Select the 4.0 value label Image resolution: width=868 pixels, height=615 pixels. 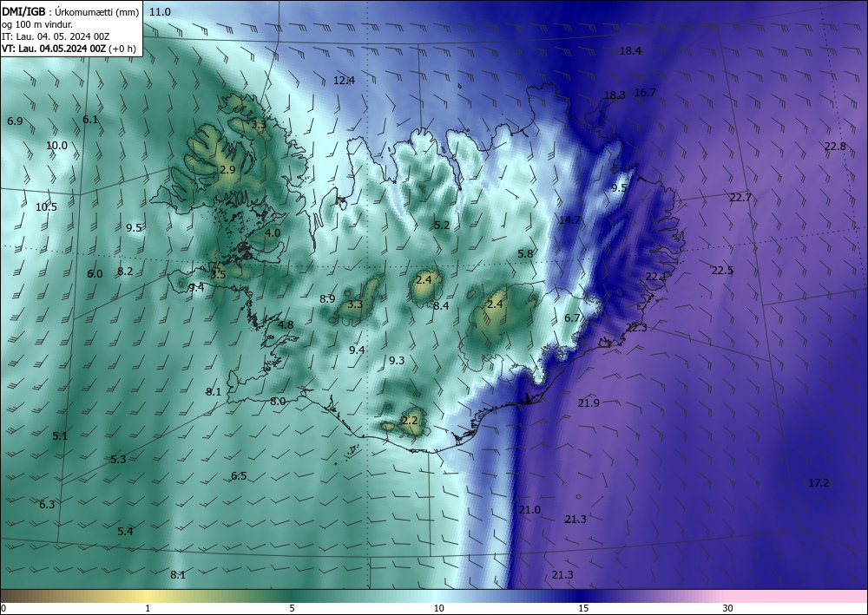(x=273, y=232)
